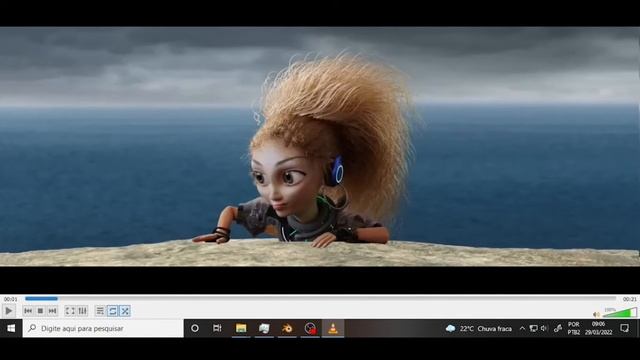Image resolution: width=640 pixels, height=360 pixels.
Task: Click elapsed time 00:01 label
Action: (x=11, y=299)
